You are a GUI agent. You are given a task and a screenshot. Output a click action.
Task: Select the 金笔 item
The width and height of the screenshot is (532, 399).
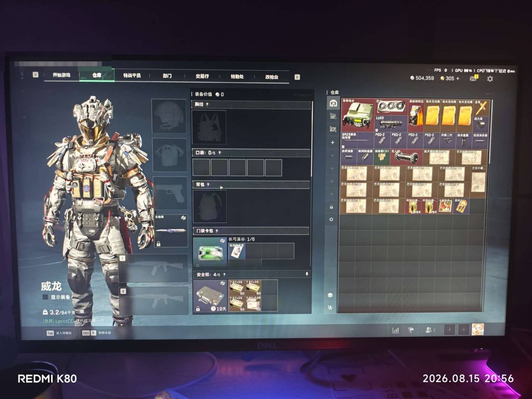point(481,108)
